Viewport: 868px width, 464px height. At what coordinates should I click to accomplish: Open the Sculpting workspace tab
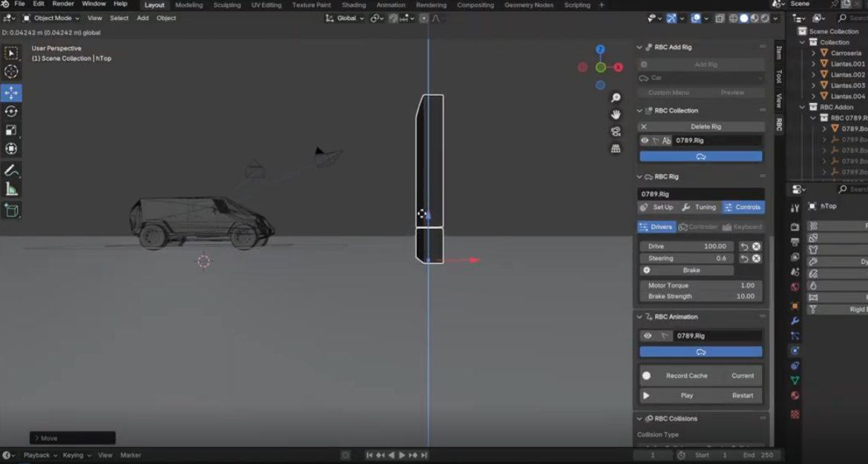[226, 5]
